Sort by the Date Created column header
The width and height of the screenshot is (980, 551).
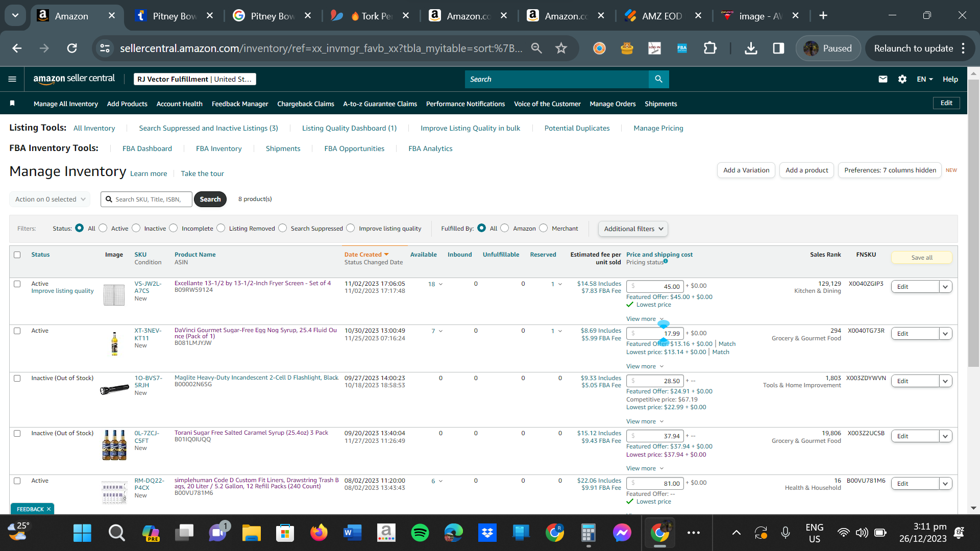pos(366,255)
